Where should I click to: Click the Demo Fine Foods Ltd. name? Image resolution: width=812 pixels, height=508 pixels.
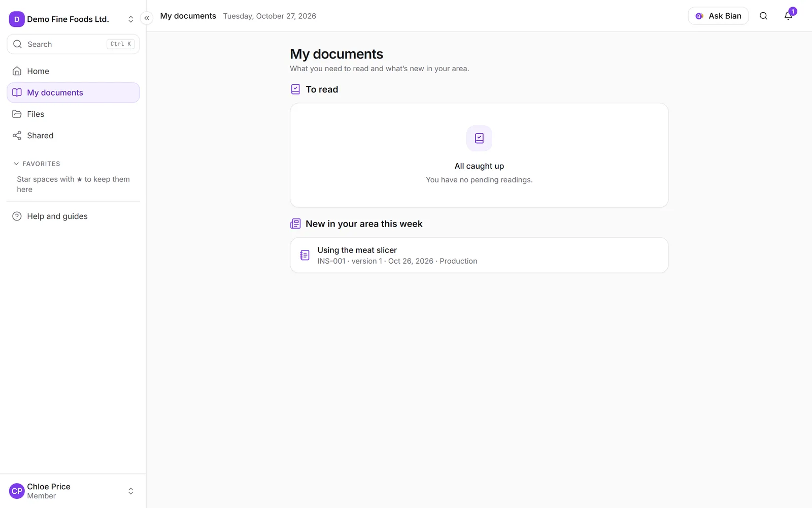pos(68,19)
